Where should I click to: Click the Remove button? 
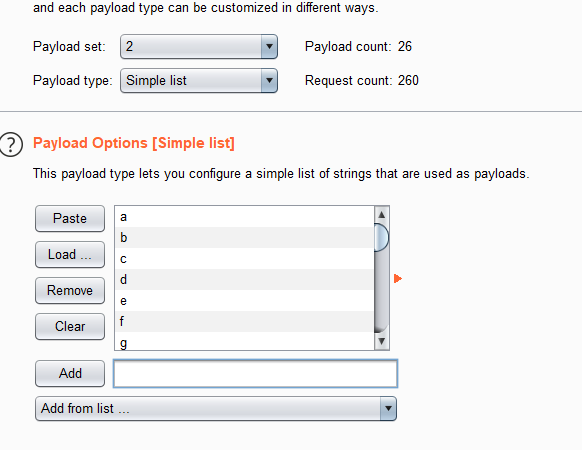[x=70, y=290]
